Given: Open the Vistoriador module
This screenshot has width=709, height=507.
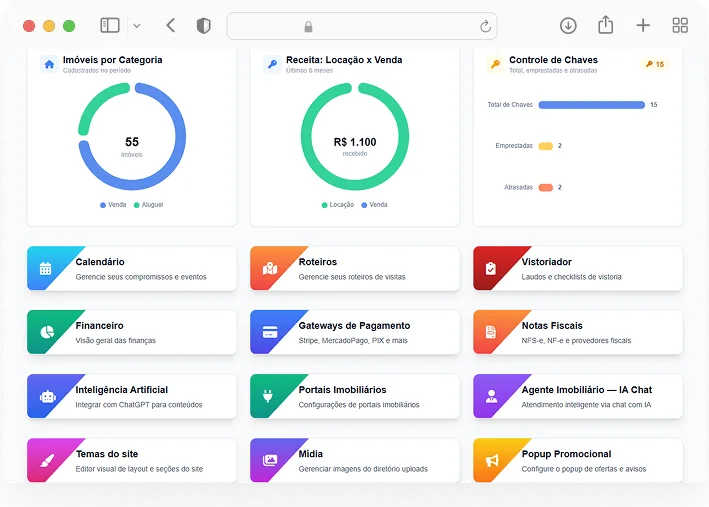Looking at the screenshot, I should [578, 268].
